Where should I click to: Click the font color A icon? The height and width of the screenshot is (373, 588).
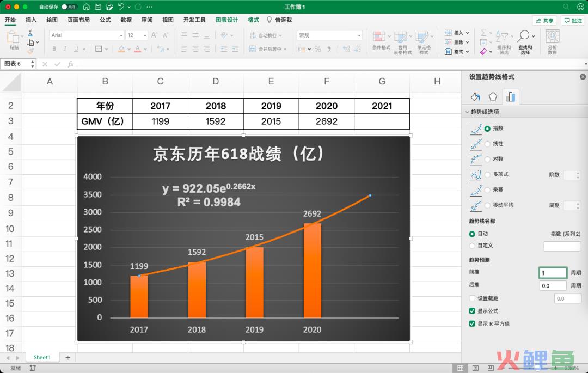(138, 48)
